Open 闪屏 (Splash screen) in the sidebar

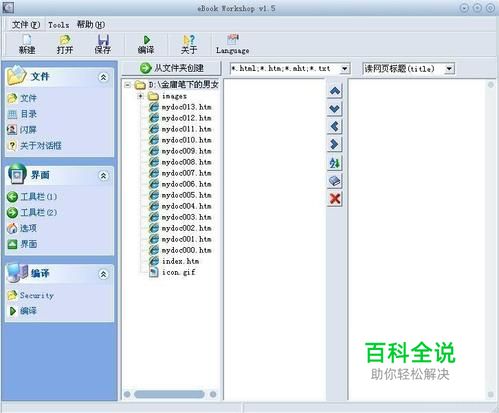(22, 130)
